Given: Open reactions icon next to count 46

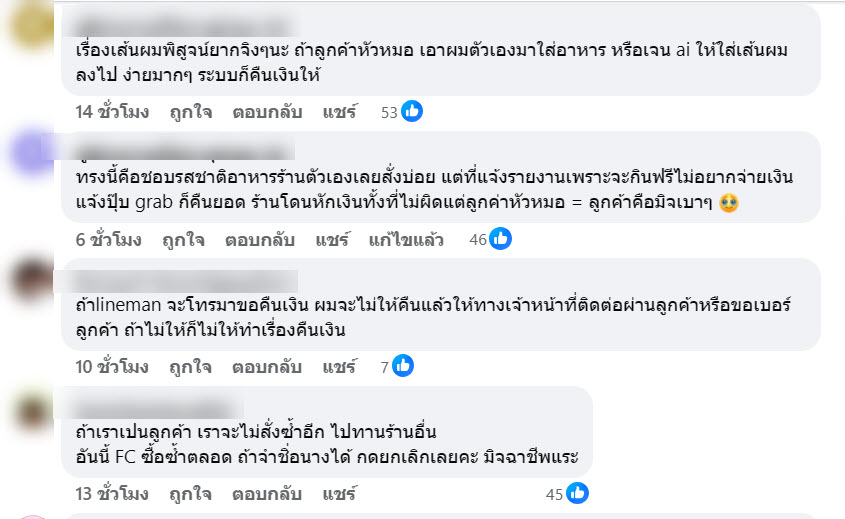Looking at the screenshot, I should pyautogui.click(x=500, y=239).
